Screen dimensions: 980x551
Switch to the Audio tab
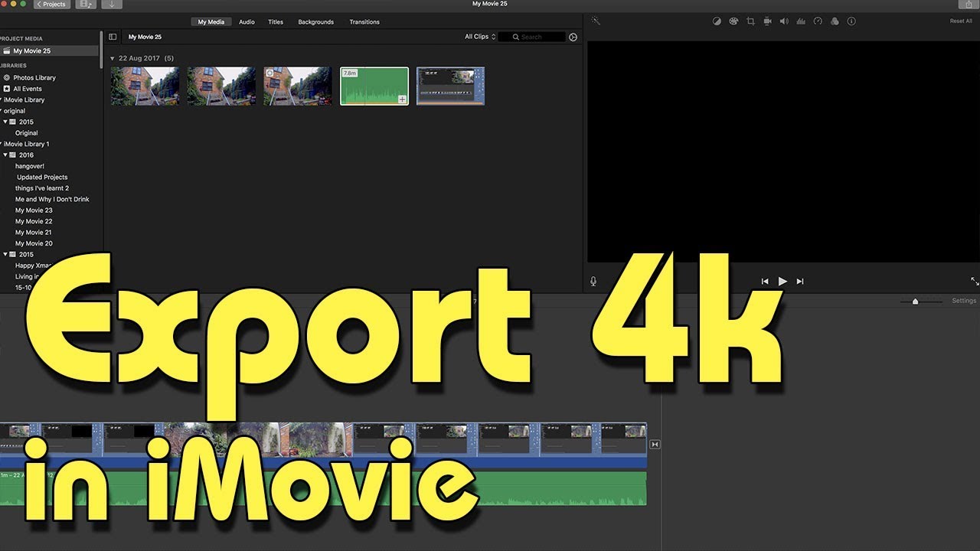click(247, 22)
